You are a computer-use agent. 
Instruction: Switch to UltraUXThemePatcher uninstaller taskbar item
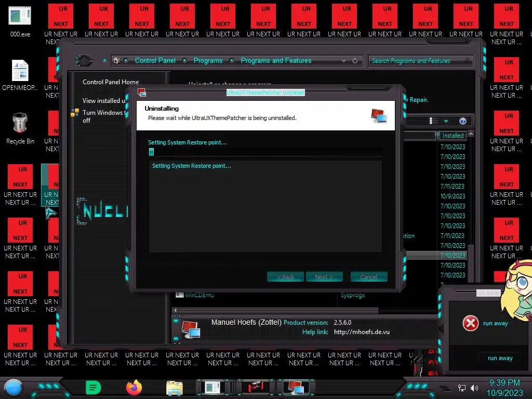(x=296, y=388)
